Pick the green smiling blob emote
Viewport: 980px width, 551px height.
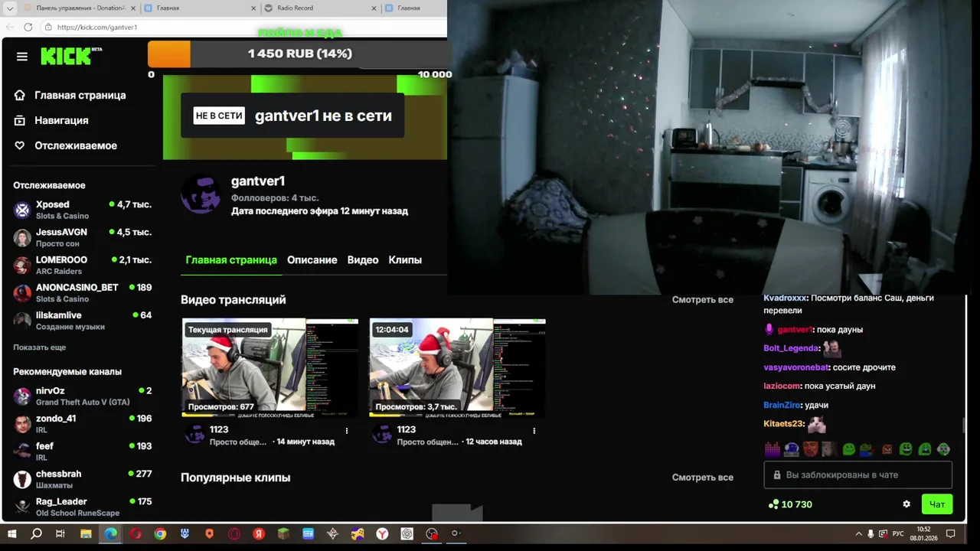[848, 449]
